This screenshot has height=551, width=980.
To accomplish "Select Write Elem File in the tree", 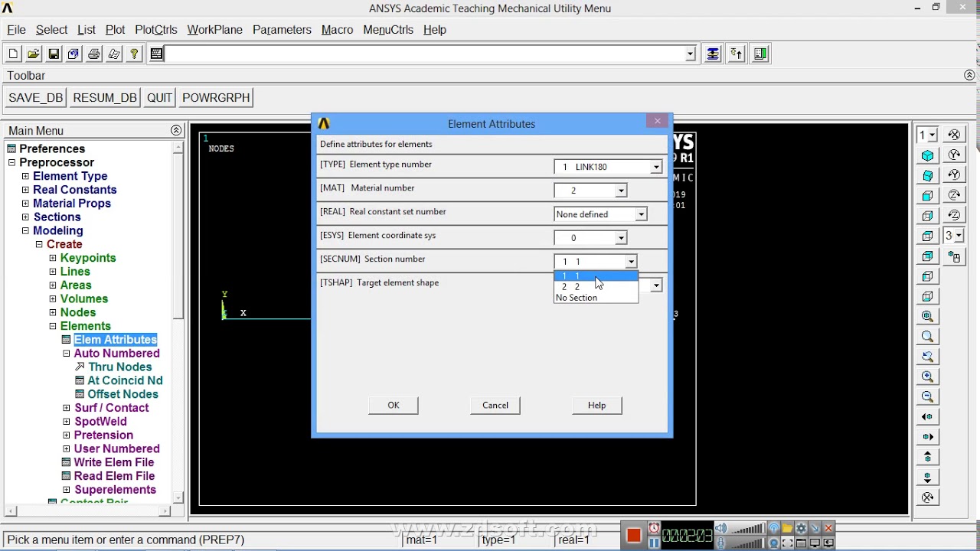I will [x=113, y=462].
